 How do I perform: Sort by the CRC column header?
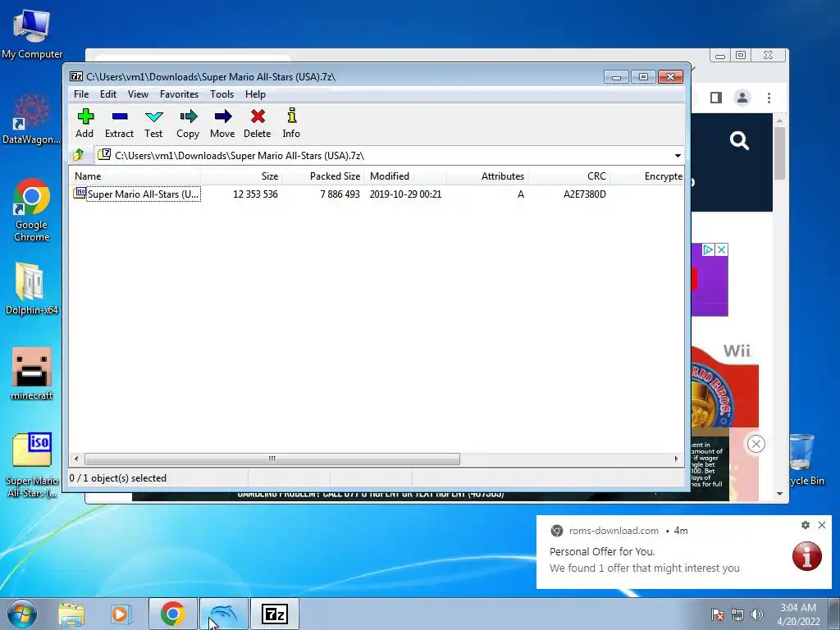click(569, 176)
